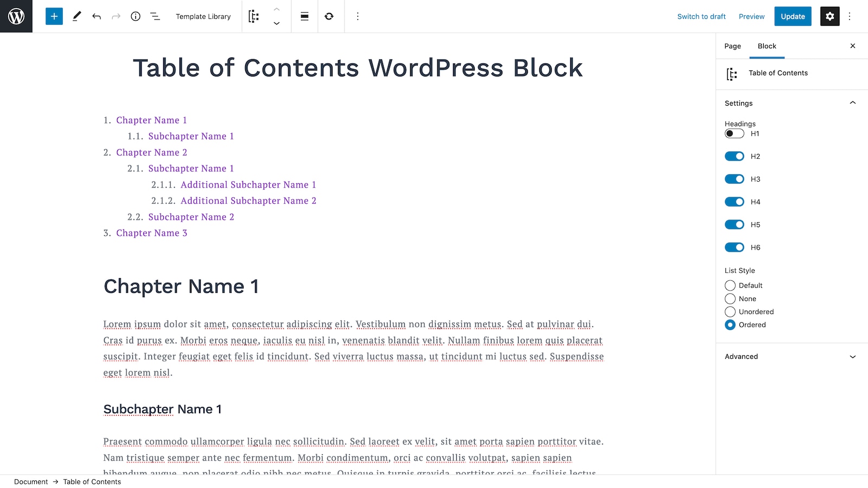Viewport: 868px width, 488px height.
Task: Close the settings sidebar panel
Action: click(853, 46)
